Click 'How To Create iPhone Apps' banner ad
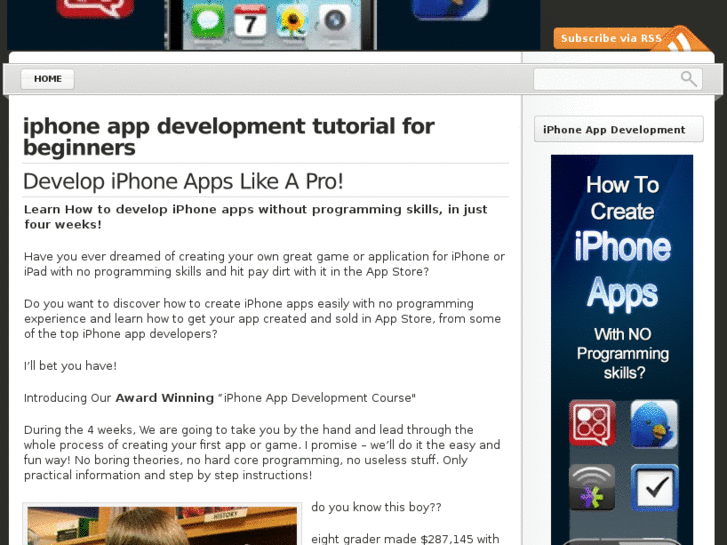 click(x=622, y=350)
